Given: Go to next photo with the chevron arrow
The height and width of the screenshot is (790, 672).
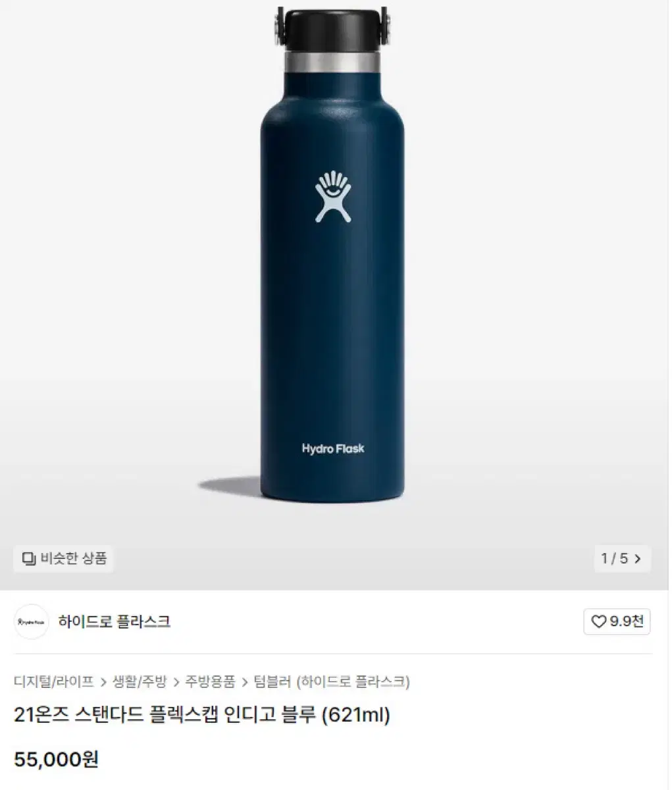Looking at the screenshot, I should [x=638, y=560].
